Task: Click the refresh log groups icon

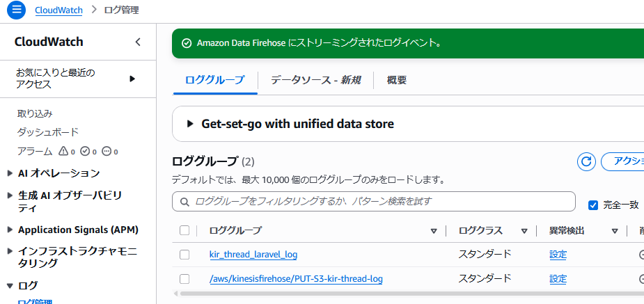Action: click(x=586, y=161)
